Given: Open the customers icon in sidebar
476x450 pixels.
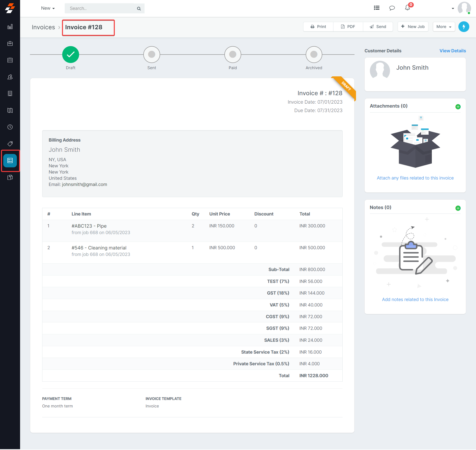Looking at the screenshot, I should click(10, 77).
